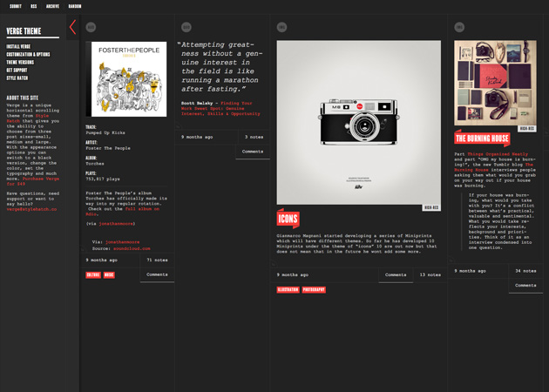Screen dimensions: 549x392
Task: Open Comments under the Scott Belsky quote
Action: pyautogui.click(x=253, y=152)
